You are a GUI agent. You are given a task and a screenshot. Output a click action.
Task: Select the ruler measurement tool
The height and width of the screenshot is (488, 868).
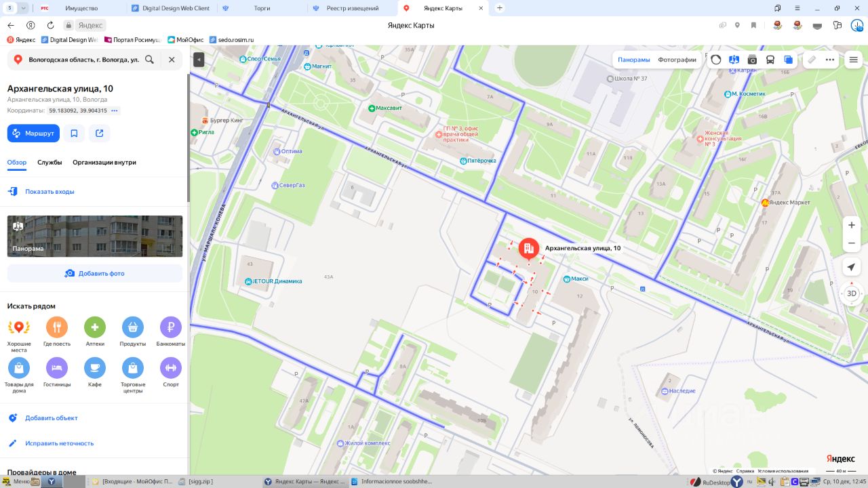pyautogui.click(x=812, y=60)
